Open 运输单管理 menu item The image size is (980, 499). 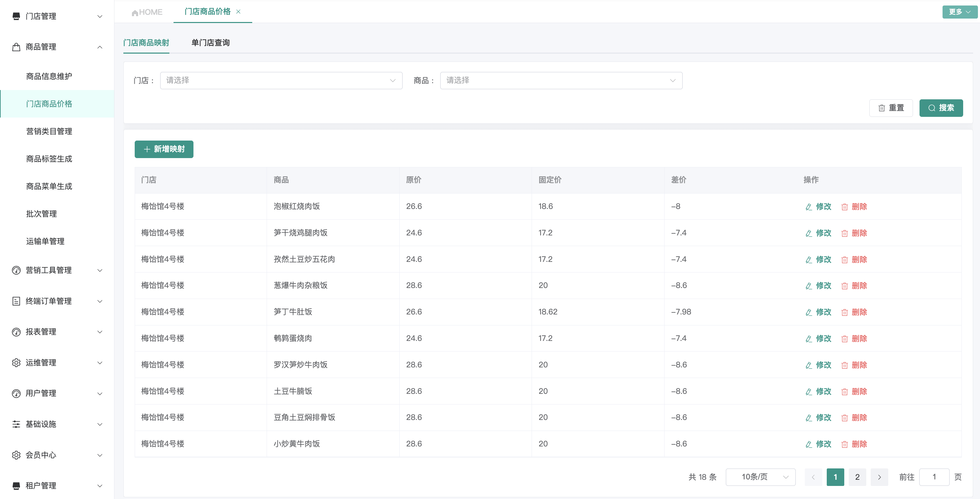[x=45, y=241]
